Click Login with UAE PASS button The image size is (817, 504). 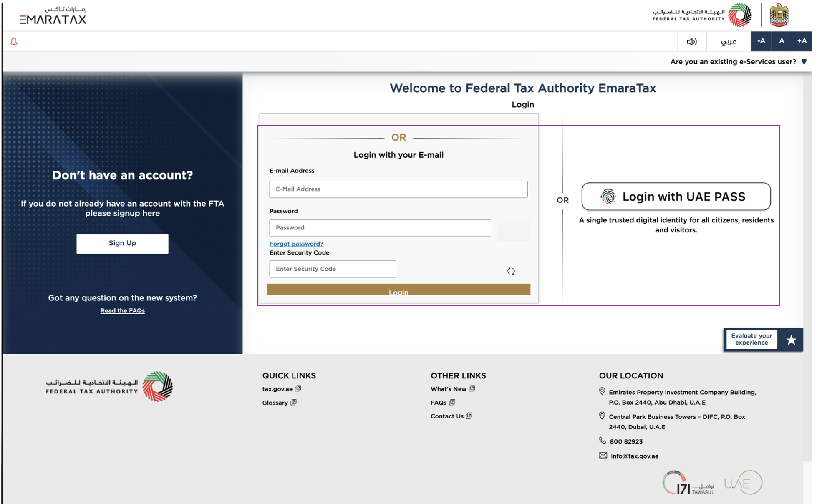tap(676, 197)
